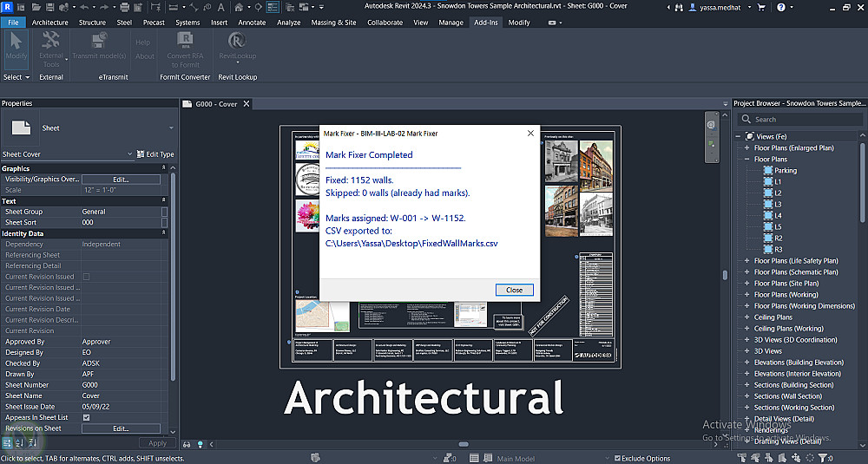Click the Sheet Name value Cover
Screen dimensions: 868x464
pos(91,396)
